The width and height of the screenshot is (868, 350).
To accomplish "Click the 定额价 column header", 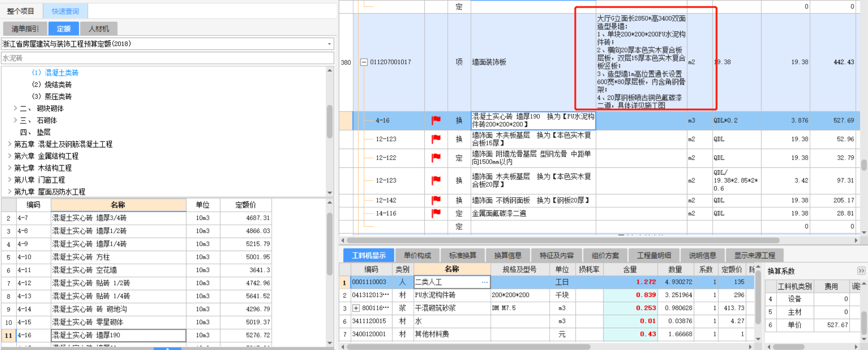I will pyautogui.click(x=246, y=205).
